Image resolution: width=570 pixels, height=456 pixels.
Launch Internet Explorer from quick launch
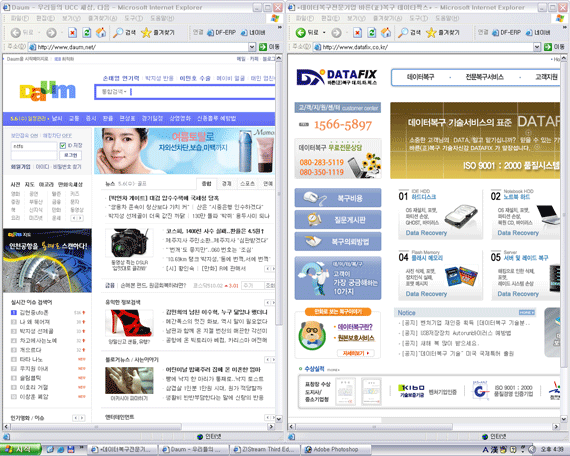[x=60, y=450]
